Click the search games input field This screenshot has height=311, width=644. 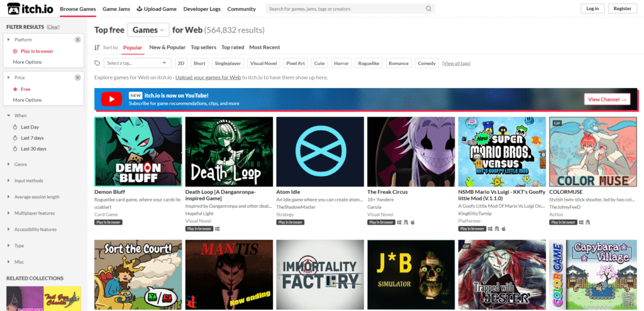(345, 9)
